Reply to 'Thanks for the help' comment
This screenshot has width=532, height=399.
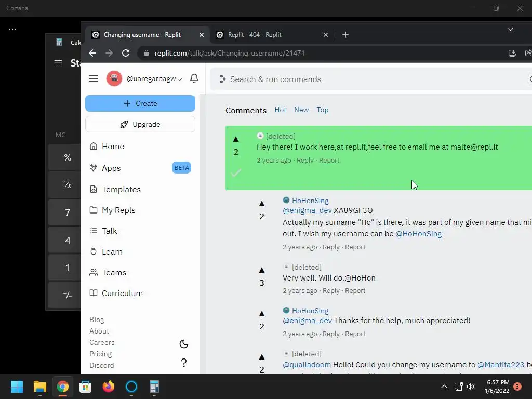pos(331,334)
